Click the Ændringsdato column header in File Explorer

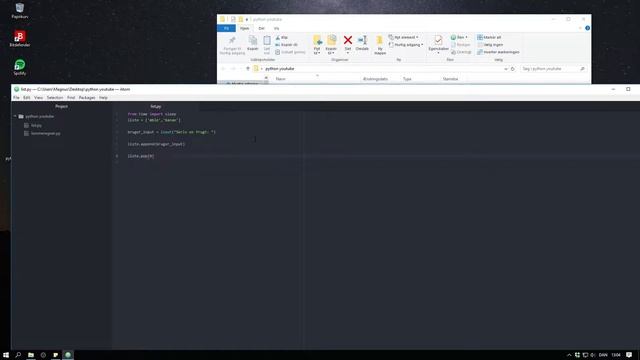point(376,79)
